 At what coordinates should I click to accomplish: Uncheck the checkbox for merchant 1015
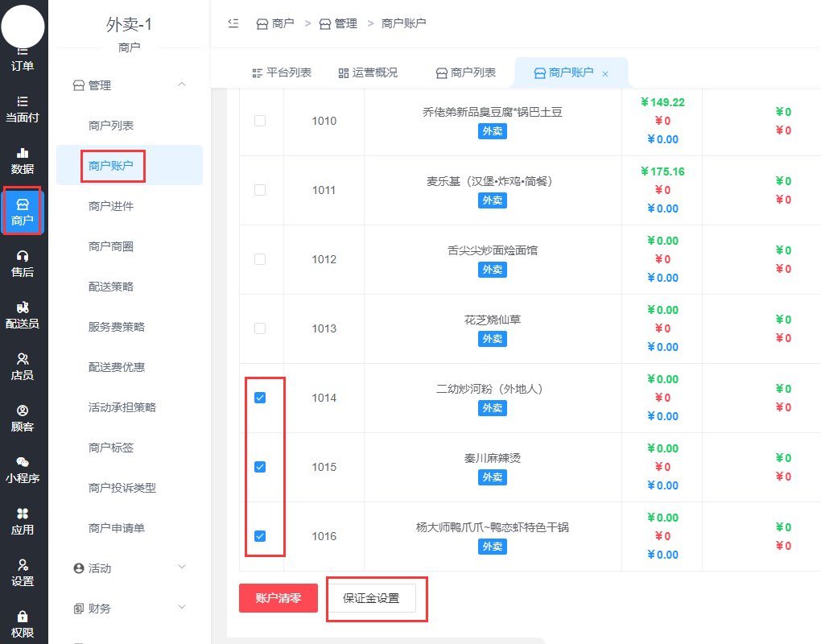click(x=260, y=467)
